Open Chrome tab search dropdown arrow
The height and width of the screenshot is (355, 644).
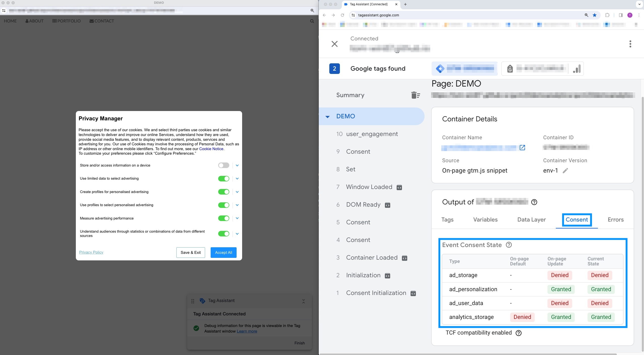(x=639, y=4)
